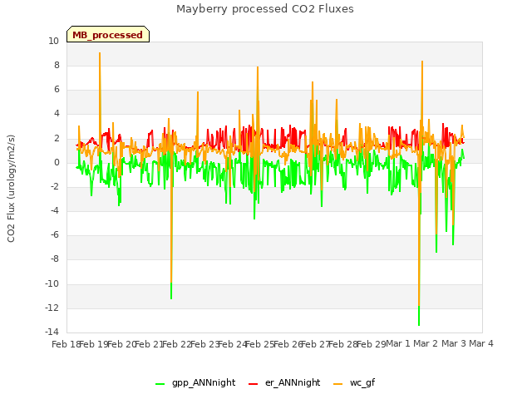Click the 'Feb 29' x-axis label
This screenshot has width=532, height=399.
(371, 344)
